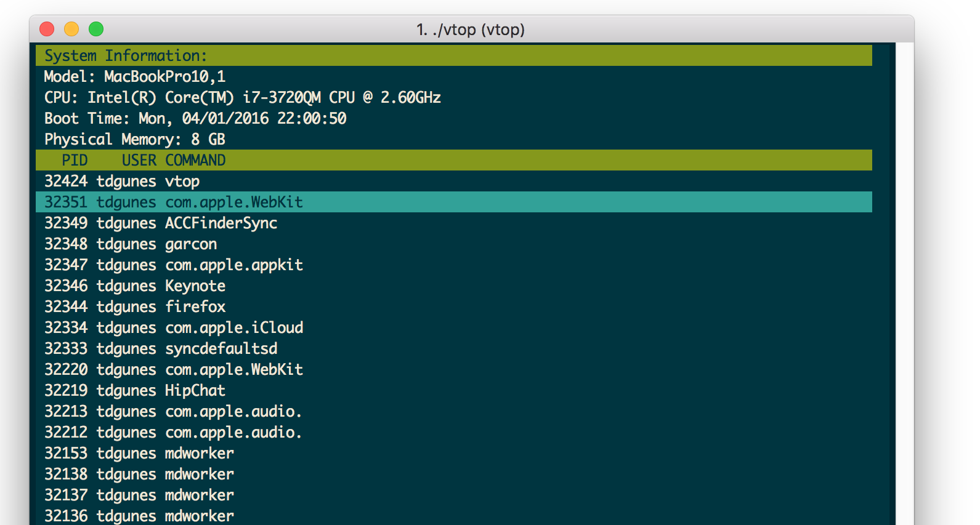Click the Physical Memory 8 GB line
Viewport: 980px width, 525px height.
click(x=135, y=139)
